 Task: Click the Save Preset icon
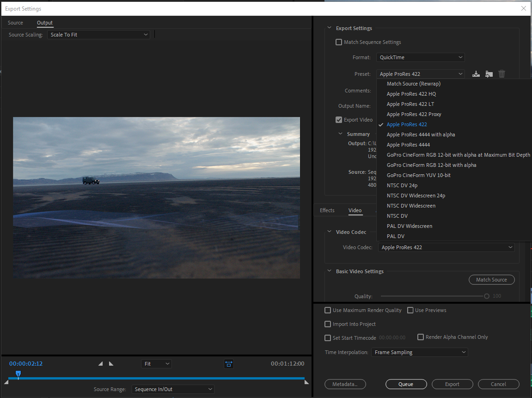[x=476, y=74]
